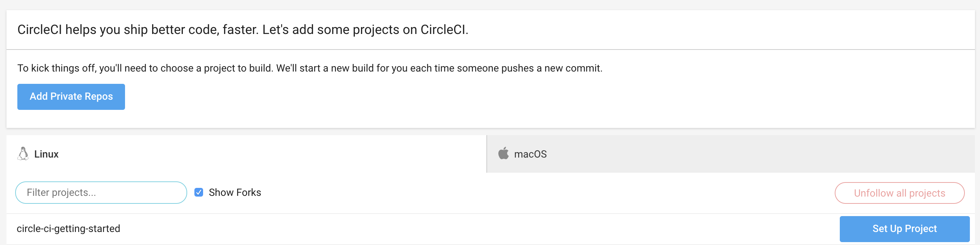Image resolution: width=980 pixels, height=245 pixels.
Task: Click the Filter projects placeholder text
Action: (x=61, y=193)
